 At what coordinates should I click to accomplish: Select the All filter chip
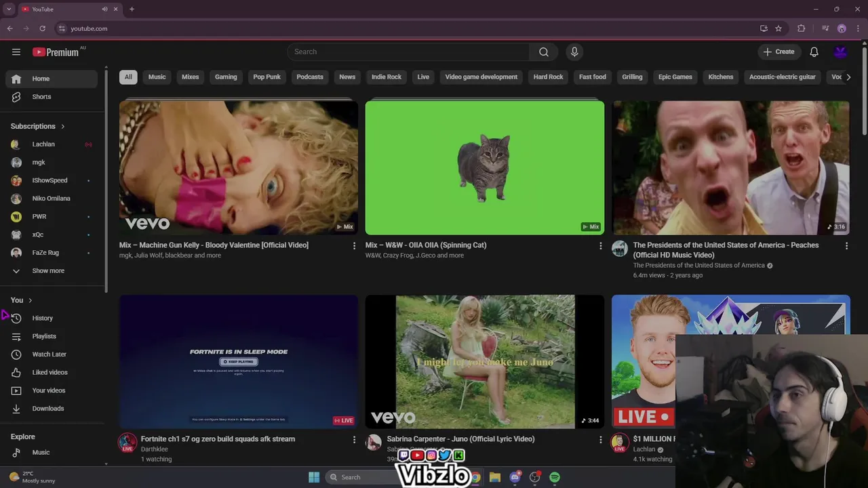point(128,77)
